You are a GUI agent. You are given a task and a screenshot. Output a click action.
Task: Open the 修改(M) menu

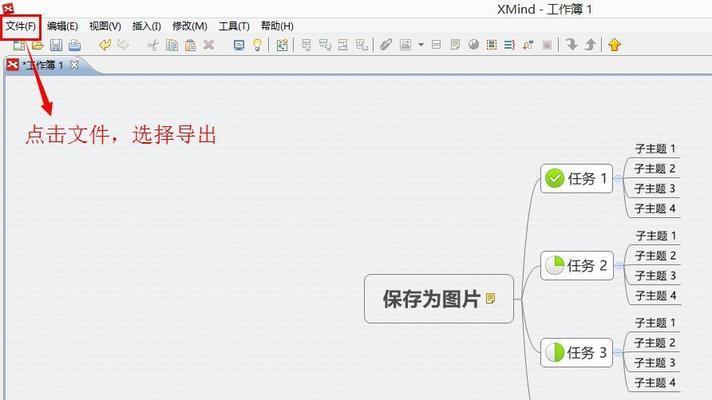189,26
